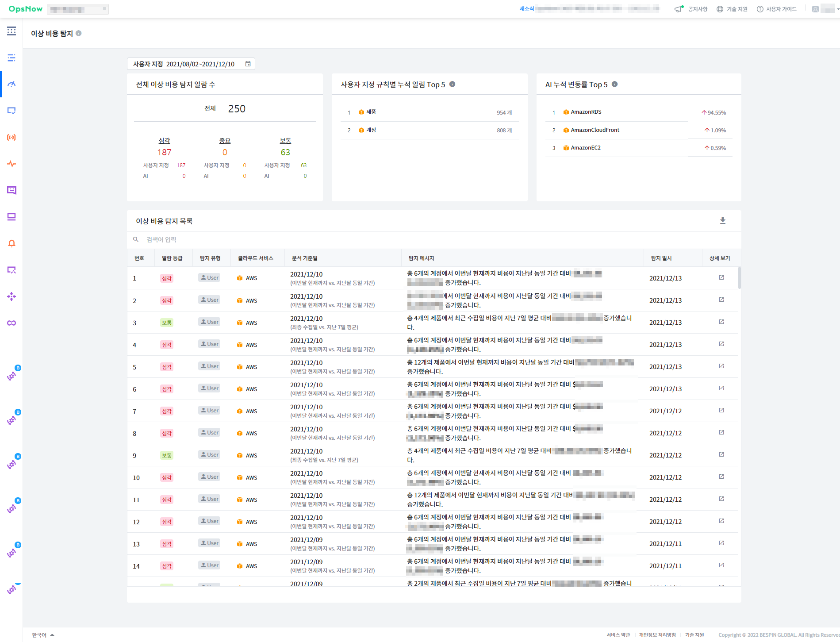
Task: Open the date range calendar picker
Action: [248, 64]
